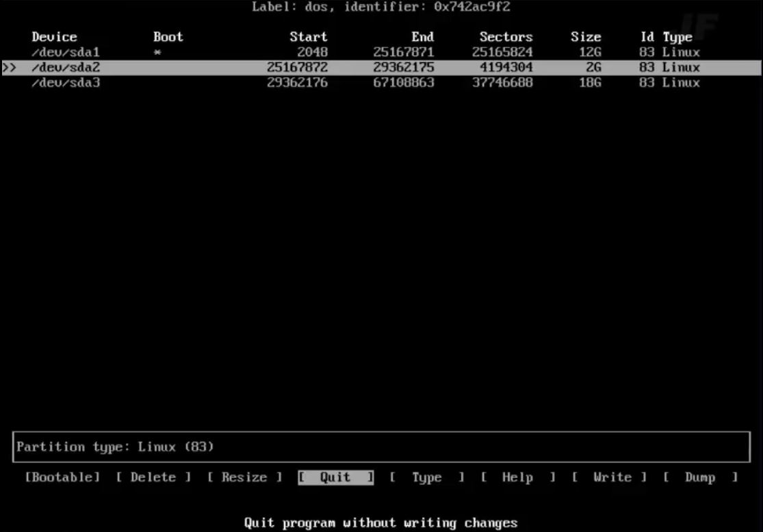Viewport: 763px width, 532px height.
Task: Click the Device column header
Action: [x=54, y=37]
